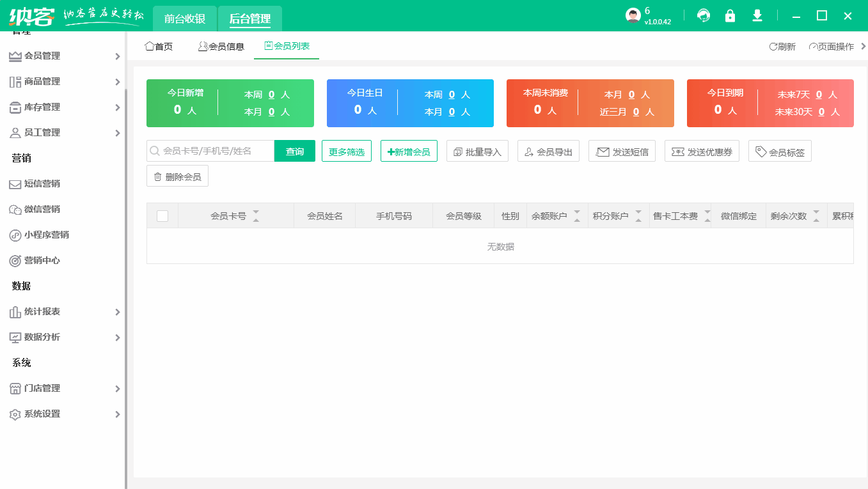Open 小程序营销 from the sidebar

[45, 235]
